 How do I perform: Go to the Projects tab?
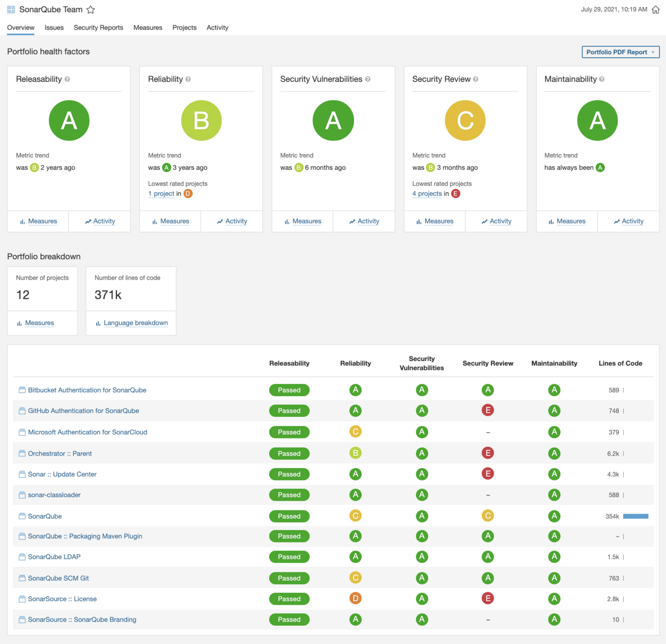click(184, 28)
